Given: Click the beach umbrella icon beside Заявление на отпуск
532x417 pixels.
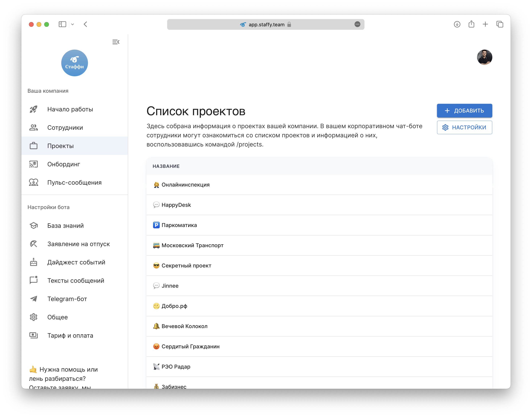Looking at the screenshot, I should tap(33, 244).
